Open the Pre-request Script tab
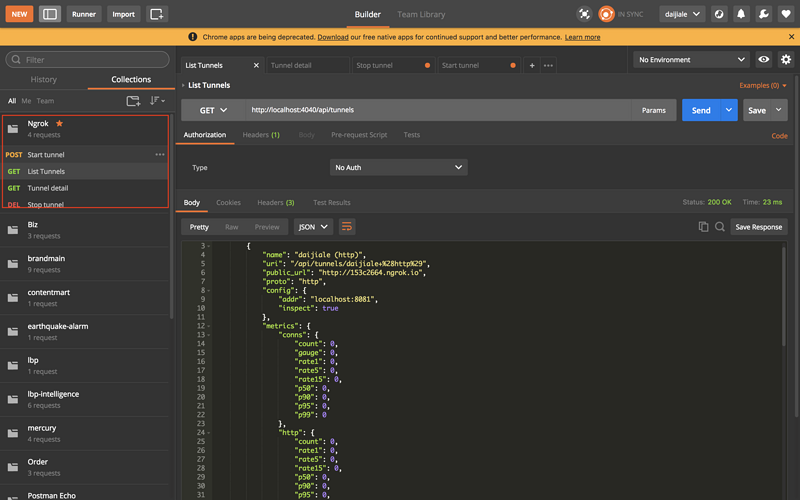 pos(359,135)
